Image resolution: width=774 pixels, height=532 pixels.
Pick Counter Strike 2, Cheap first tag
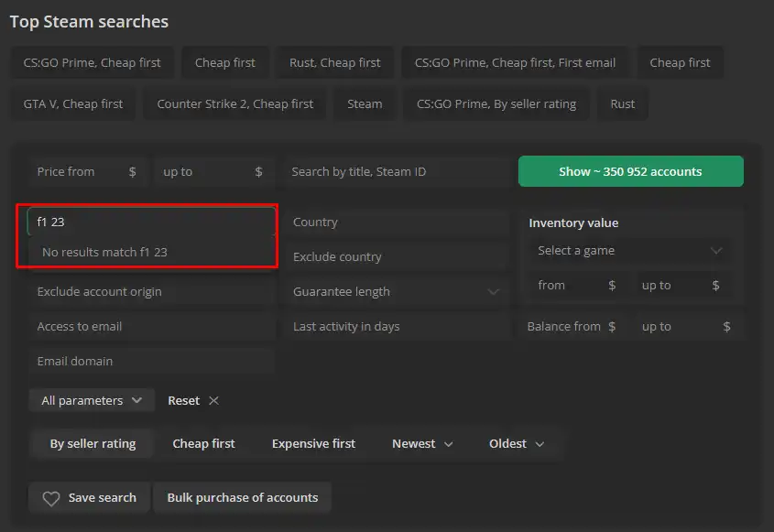(235, 104)
